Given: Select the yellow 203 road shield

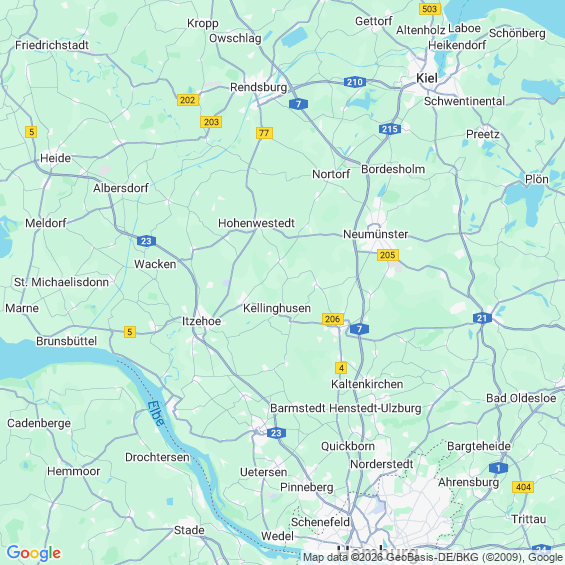Looking at the screenshot, I should coord(211,122).
